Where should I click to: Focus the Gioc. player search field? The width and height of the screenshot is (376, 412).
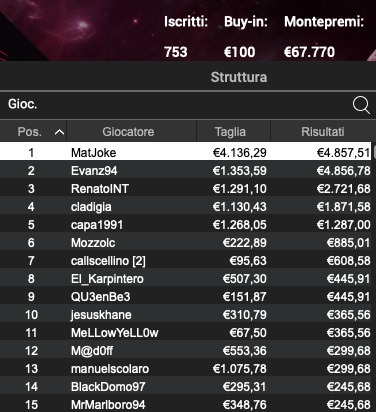(x=175, y=105)
